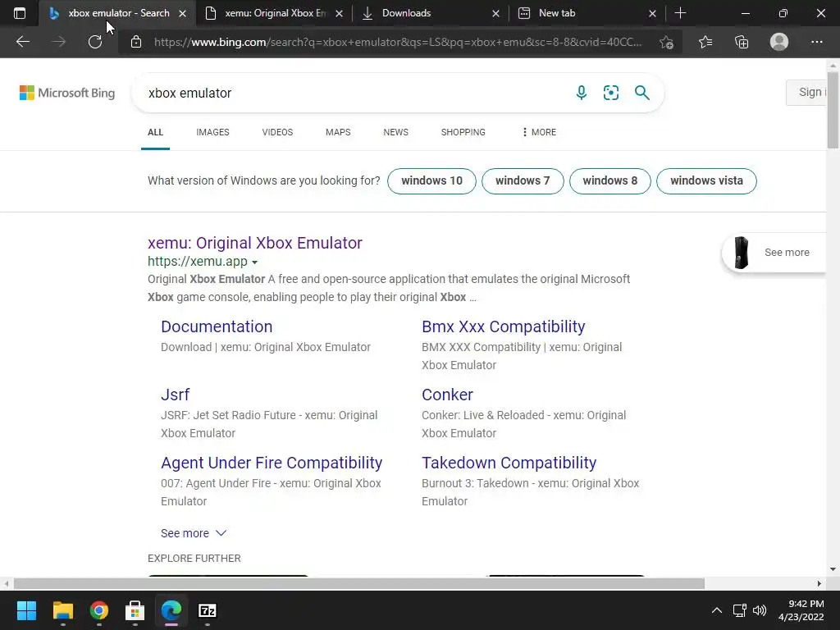This screenshot has height=630, width=840.
Task: View site information lock icon
Action: click(136, 42)
